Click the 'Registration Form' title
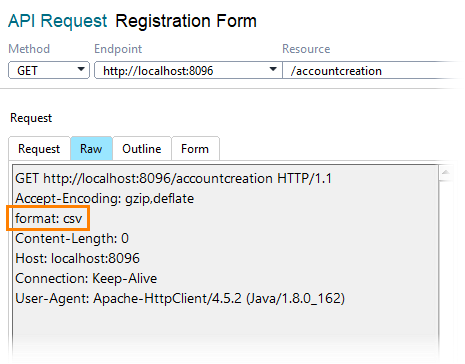Viewport: 465px width, 364px height. coord(186,21)
